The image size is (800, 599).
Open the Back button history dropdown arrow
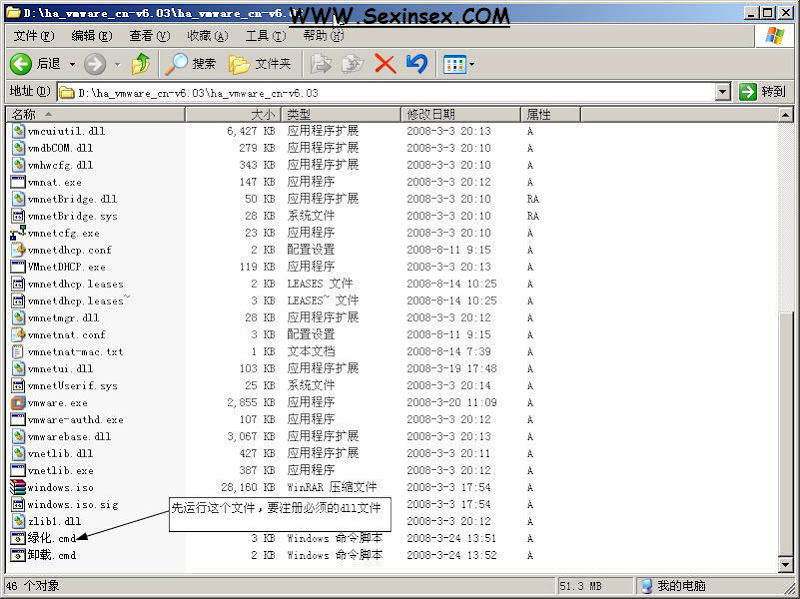(x=72, y=64)
